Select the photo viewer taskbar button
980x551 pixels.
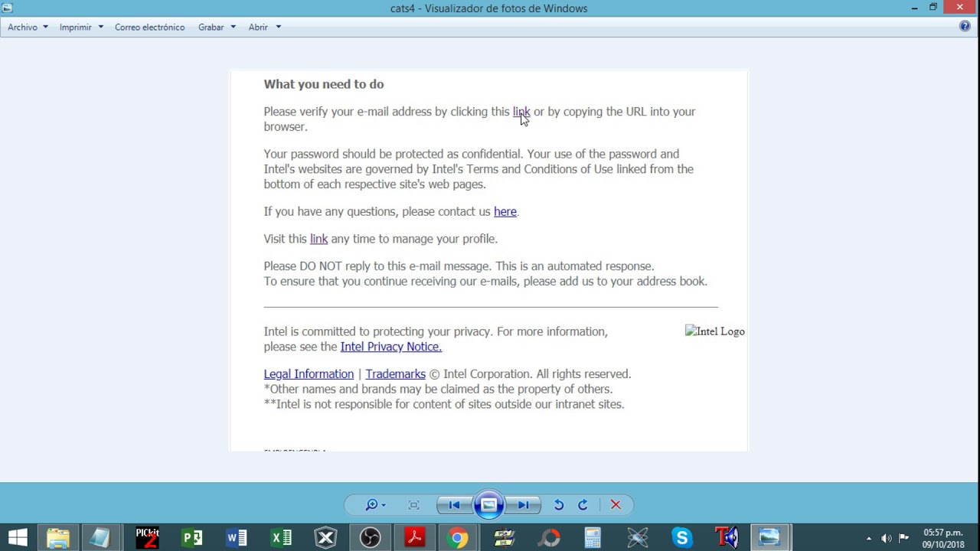point(769,537)
